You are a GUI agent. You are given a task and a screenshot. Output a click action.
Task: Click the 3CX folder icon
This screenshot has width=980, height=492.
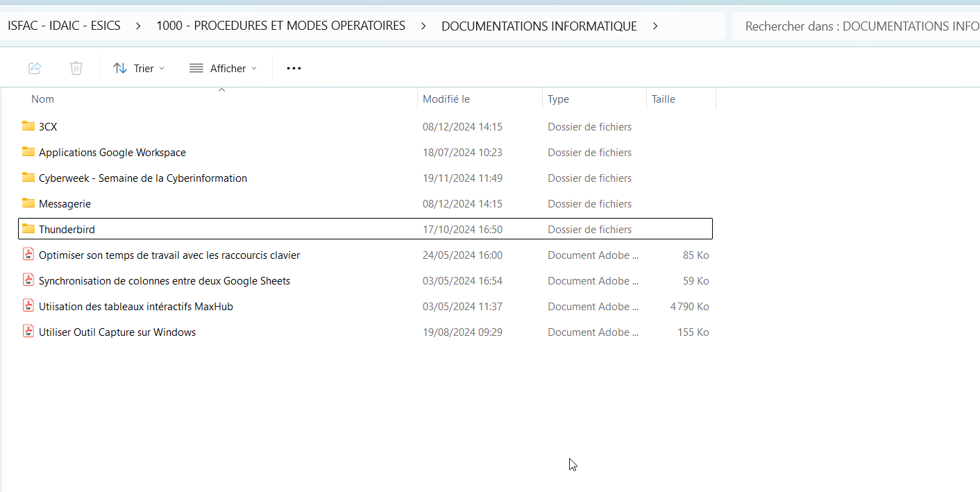[28, 126]
